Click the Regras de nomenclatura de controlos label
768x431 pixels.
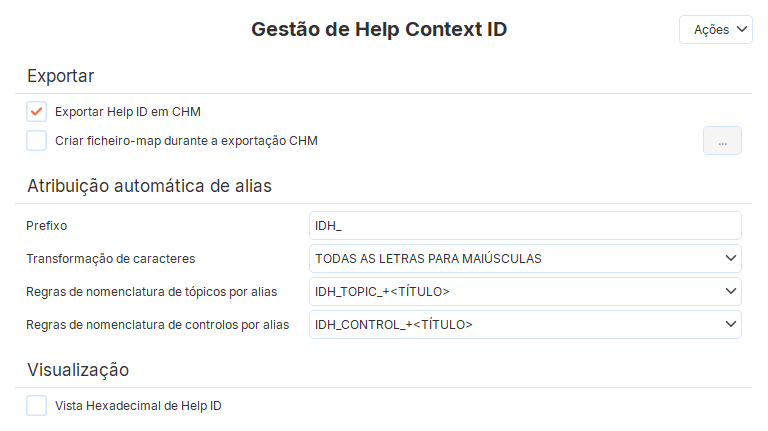(x=157, y=325)
